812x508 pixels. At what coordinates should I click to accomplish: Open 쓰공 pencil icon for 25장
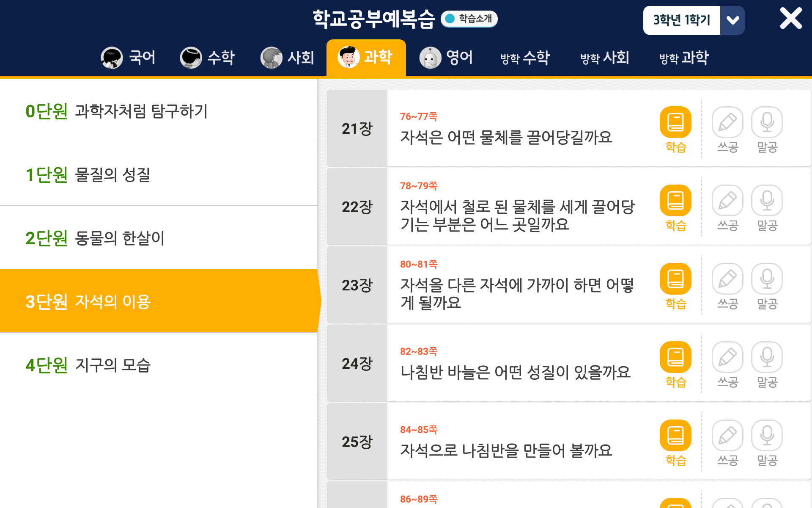point(727,436)
